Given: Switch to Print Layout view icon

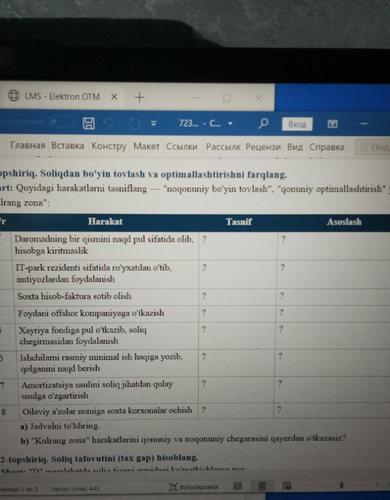Looking at the screenshot, I should click(x=262, y=486).
